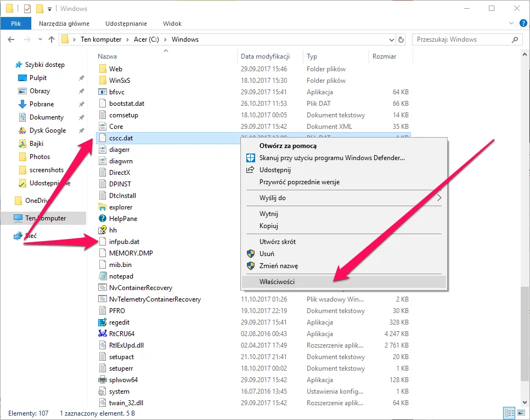Refresh the Windows folder view
This screenshot has width=530, height=420.
[x=401, y=39]
